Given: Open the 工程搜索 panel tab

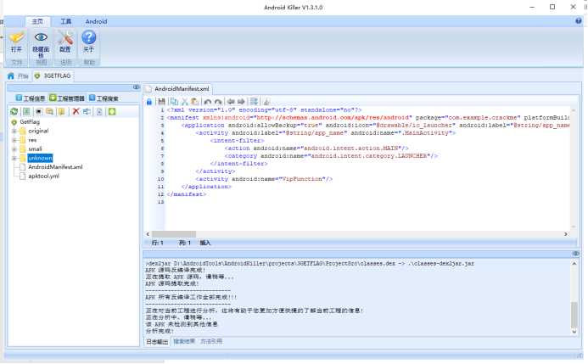Looking at the screenshot, I should (x=104, y=98).
